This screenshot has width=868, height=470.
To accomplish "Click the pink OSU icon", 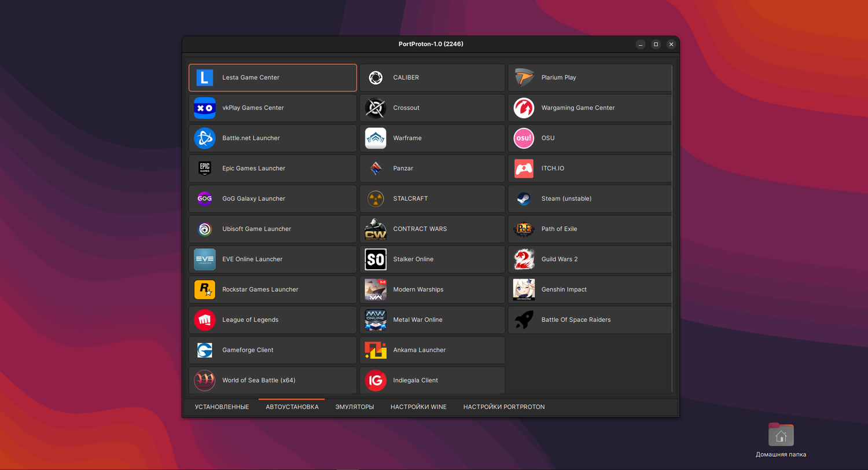I will point(524,138).
